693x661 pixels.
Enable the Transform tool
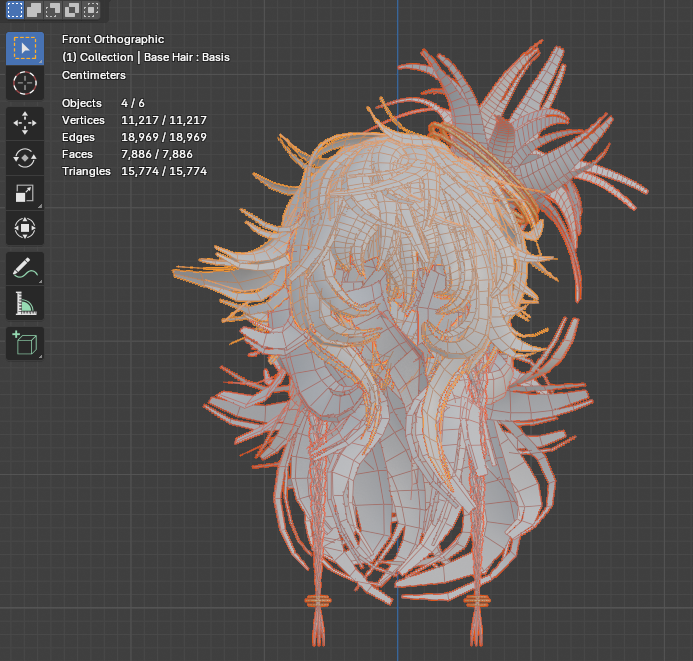tap(25, 228)
